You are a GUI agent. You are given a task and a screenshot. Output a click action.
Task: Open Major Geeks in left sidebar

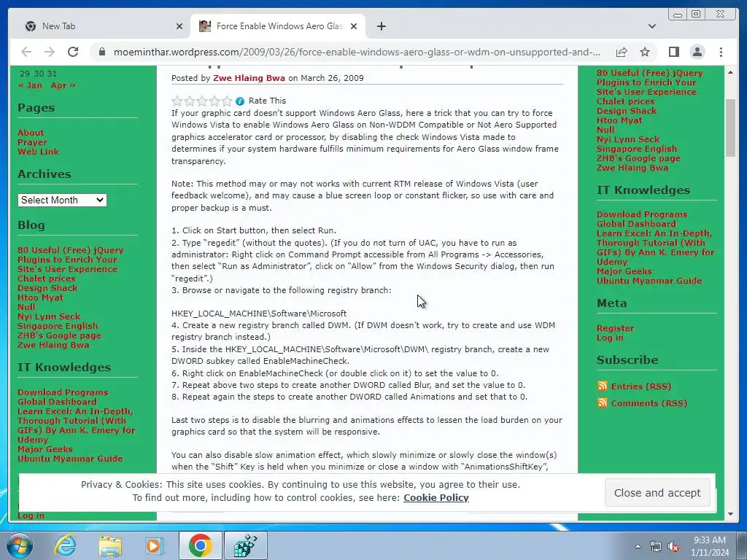45,449
